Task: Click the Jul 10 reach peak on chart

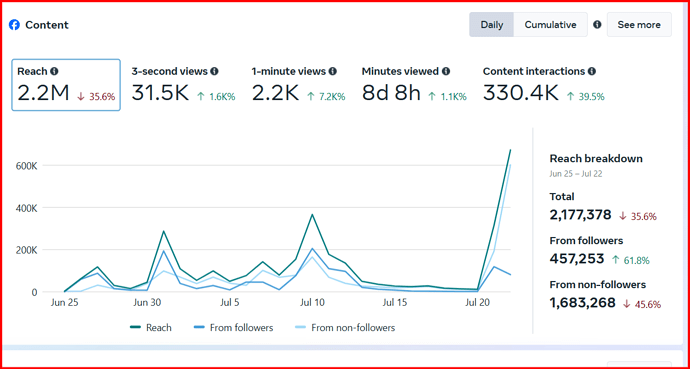Action: pos(312,215)
